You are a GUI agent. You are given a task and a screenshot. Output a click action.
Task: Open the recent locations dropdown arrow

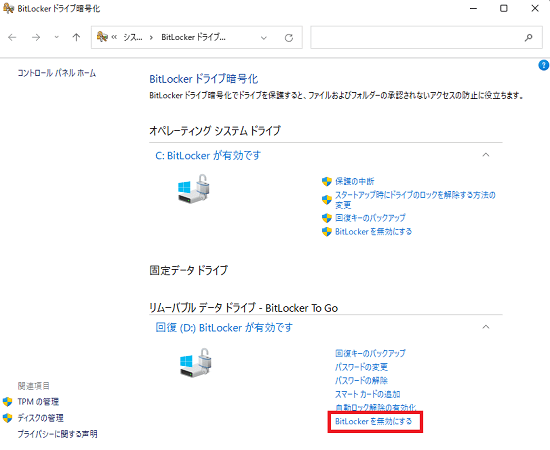tap(56, 37)
